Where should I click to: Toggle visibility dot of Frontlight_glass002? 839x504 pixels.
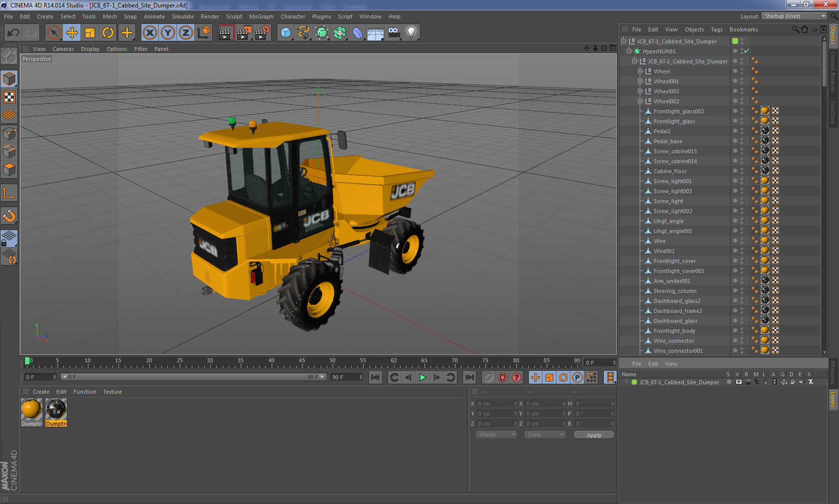(x=735, y=111)
